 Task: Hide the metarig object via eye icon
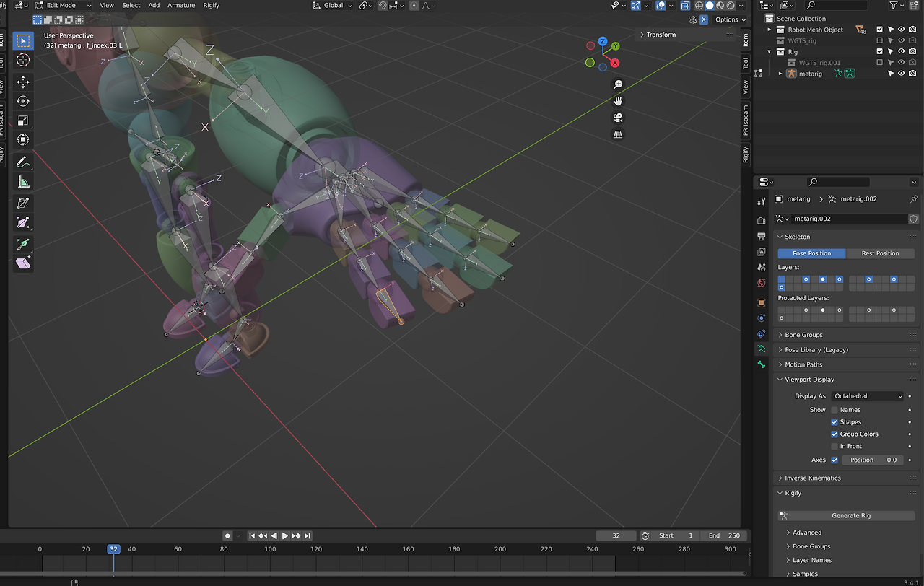[x=901, y=74]
